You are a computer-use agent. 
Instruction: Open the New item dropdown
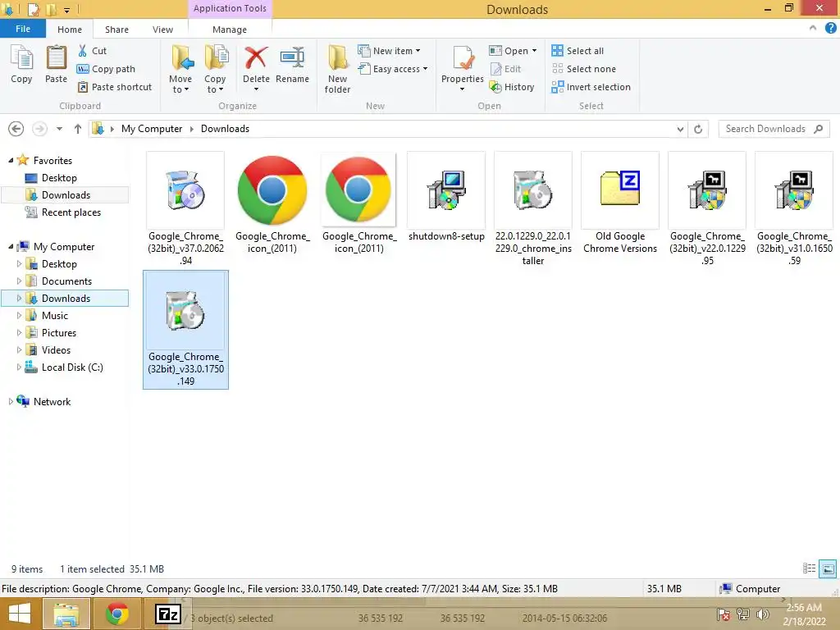tap(390, 51)
